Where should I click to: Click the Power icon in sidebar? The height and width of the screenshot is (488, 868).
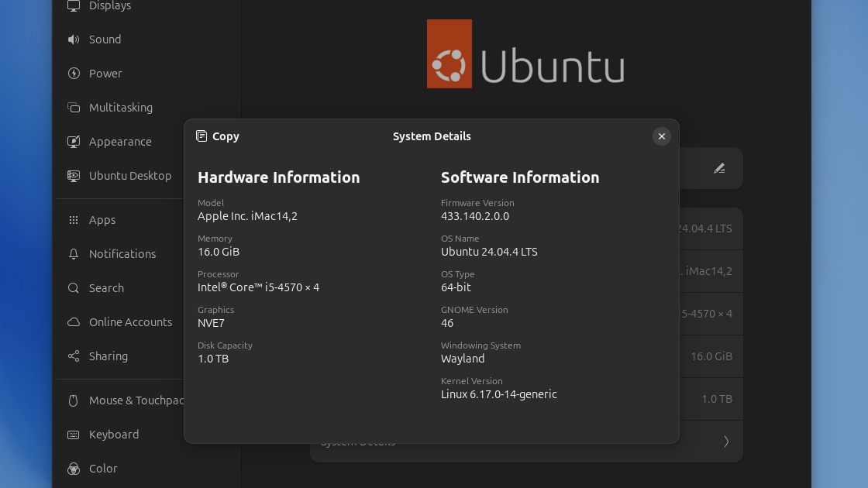click(74, 74)
